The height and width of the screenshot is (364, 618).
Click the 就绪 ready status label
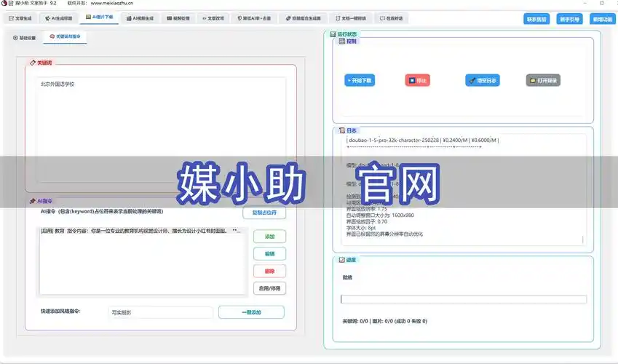pyautogui.click(x=347, y=277)
